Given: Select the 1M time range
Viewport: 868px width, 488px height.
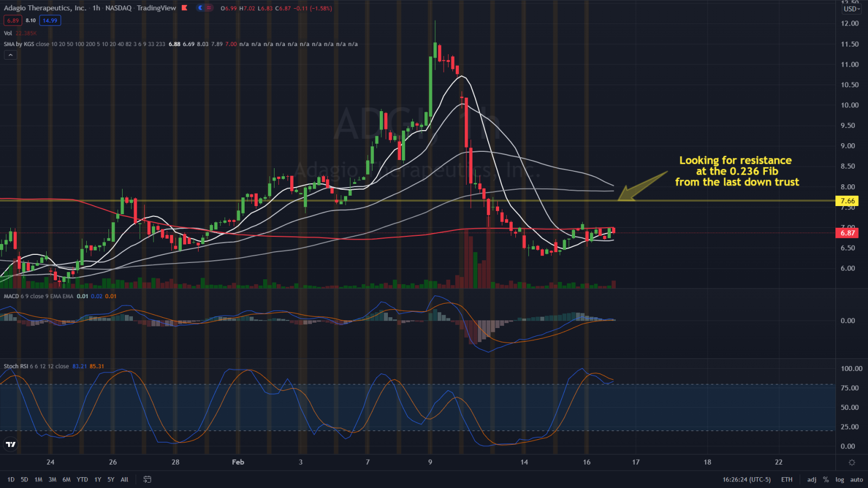Looking at the screenshot, I should (x=39, y=479).
